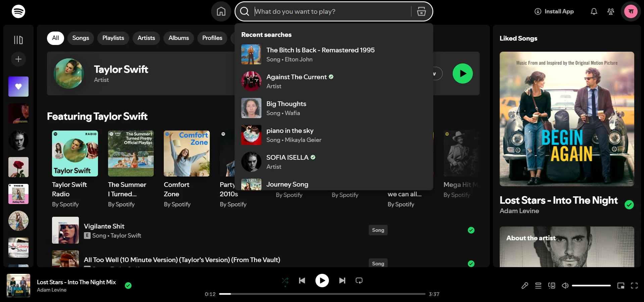This screenshot has width=644, height=302.
Task: Open About the artist card
Action: [x=567, y=247]
